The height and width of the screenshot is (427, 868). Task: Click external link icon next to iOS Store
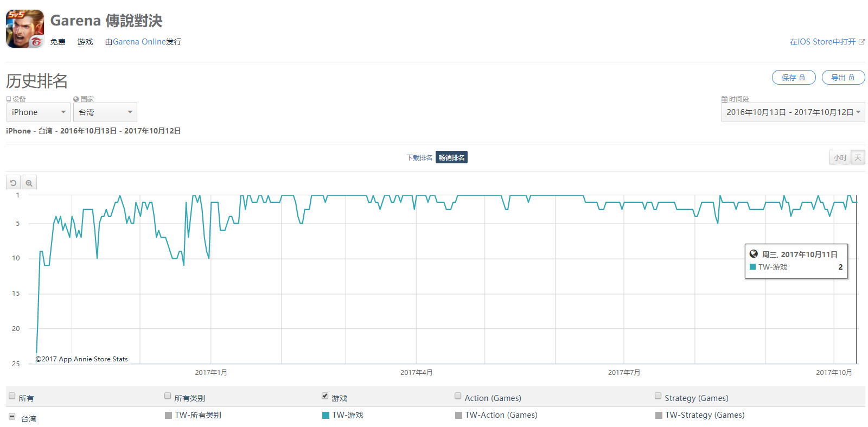point(862,42)
